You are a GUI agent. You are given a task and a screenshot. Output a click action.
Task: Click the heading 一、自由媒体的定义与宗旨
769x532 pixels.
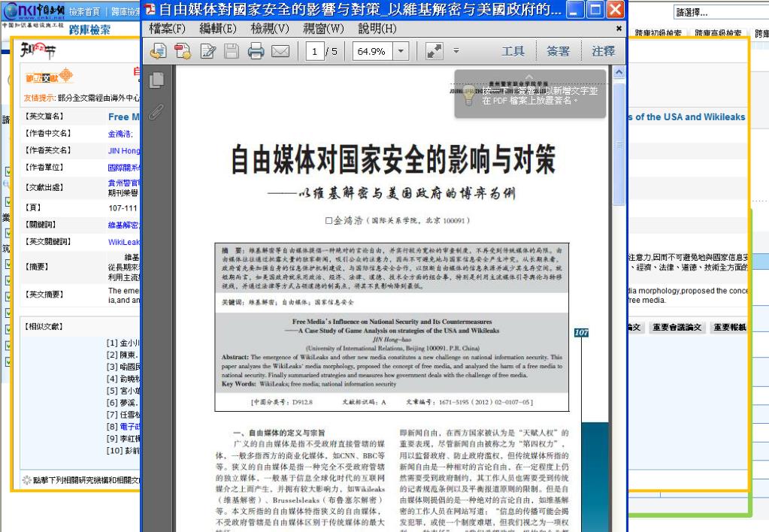tap(279, 433)
